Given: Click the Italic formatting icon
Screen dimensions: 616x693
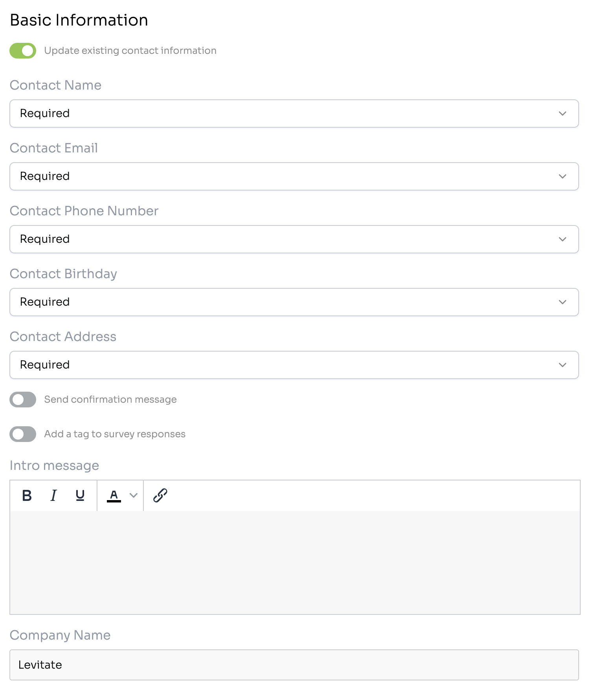Looking at the screenshot, I should 54,495.
